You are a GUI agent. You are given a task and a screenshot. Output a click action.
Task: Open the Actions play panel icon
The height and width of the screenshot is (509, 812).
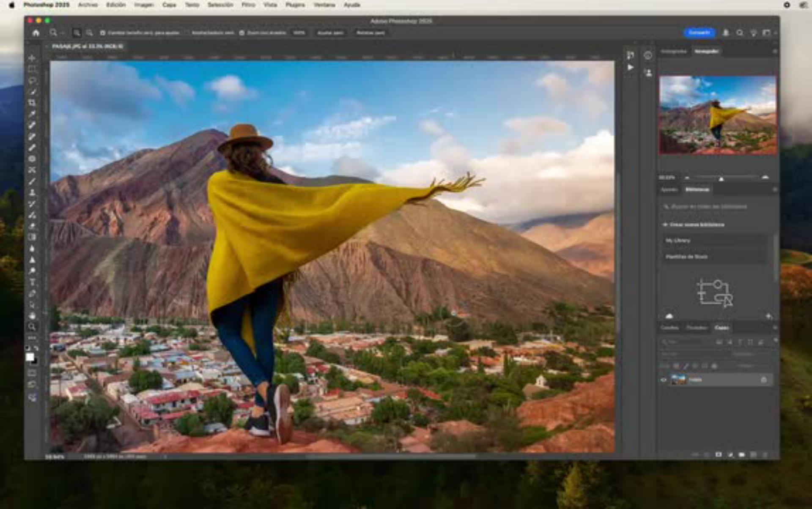631,67
